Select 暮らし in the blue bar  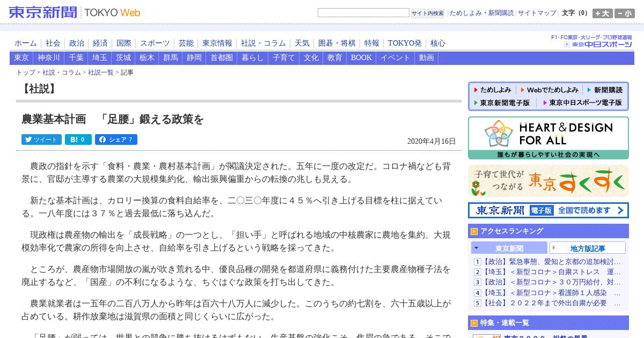253,58
